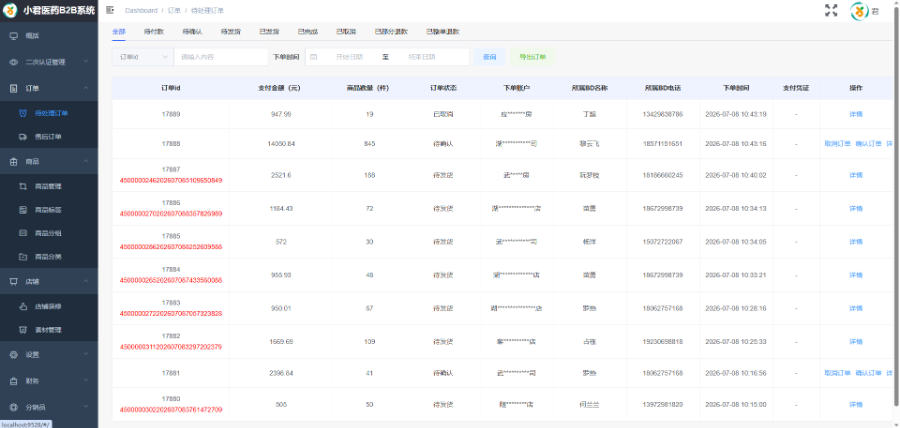This screenshot has height=428, width=900.
Task: Select the 全部 tab
Action: click(x=119, y=32)
